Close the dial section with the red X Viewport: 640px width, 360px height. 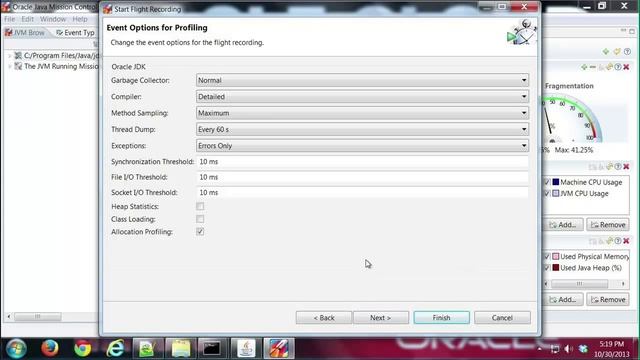pyautogui.click(x=626, y=67)
